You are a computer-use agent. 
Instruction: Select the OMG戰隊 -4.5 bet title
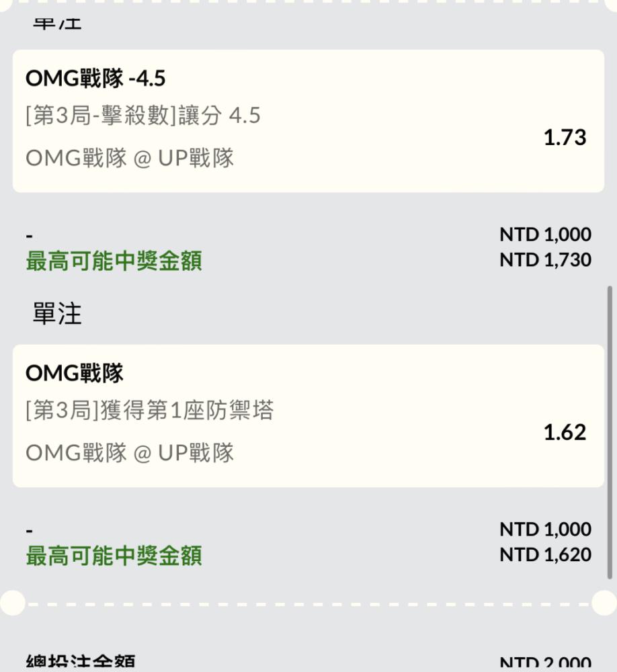coord(95,78)
